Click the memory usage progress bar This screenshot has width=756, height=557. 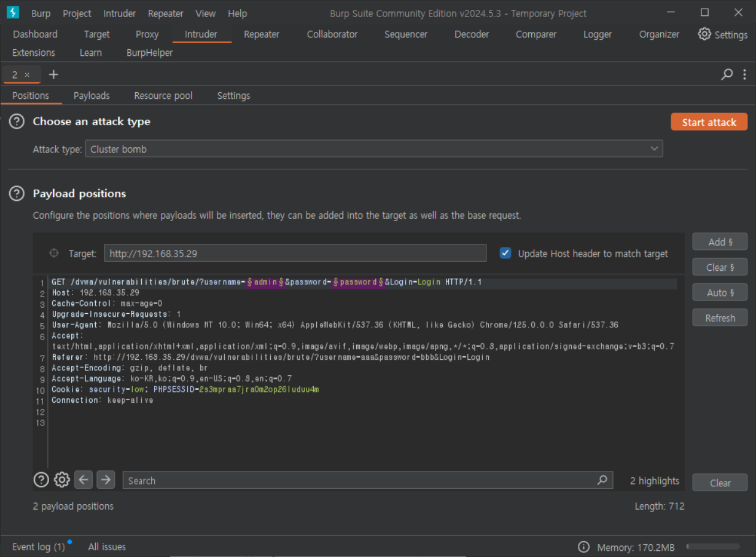[x=713, y=547]
